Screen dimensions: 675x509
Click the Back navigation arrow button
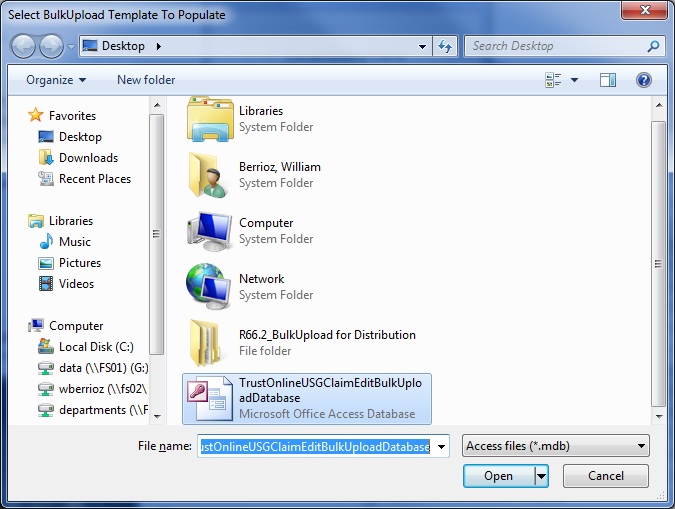(24, 46)
